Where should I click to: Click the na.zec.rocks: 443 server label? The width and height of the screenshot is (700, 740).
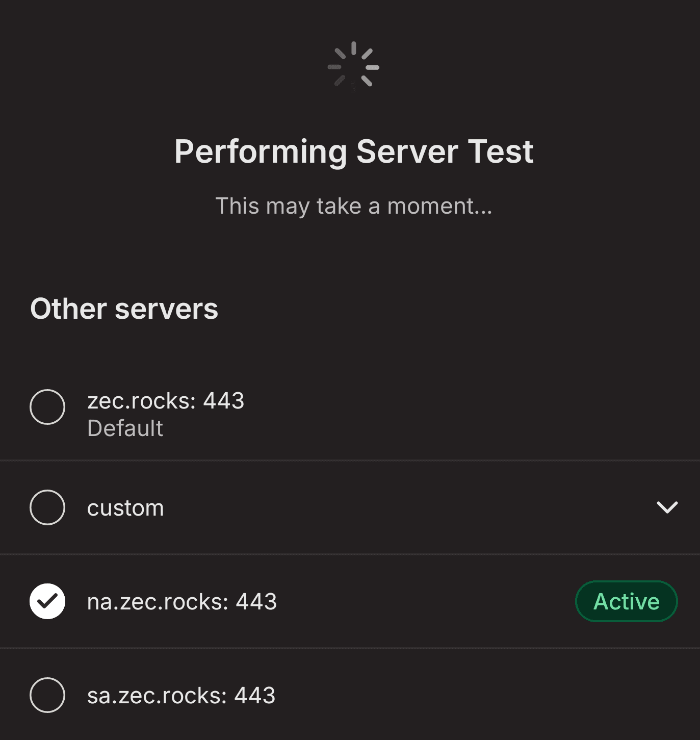(x=182, y=602)
